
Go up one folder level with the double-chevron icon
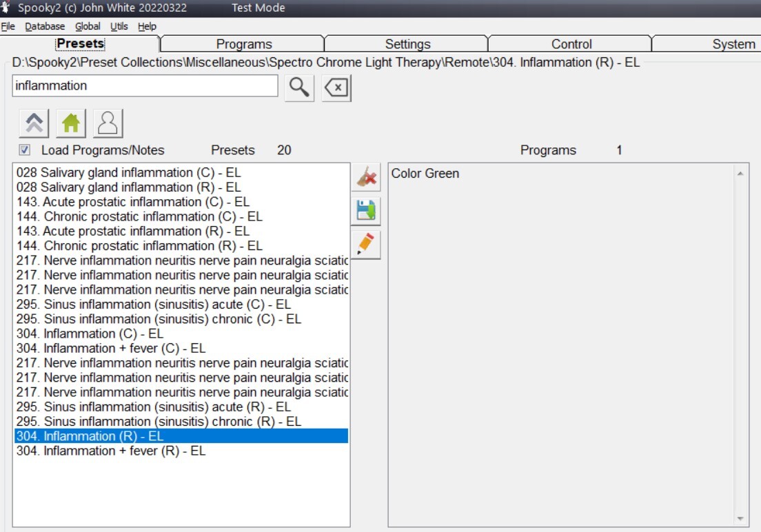34,124
